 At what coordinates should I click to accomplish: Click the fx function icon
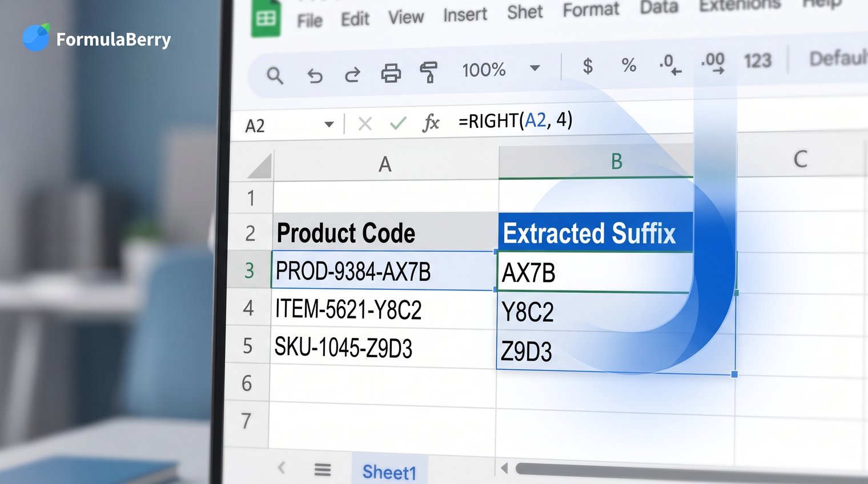[x=431, y=122]
